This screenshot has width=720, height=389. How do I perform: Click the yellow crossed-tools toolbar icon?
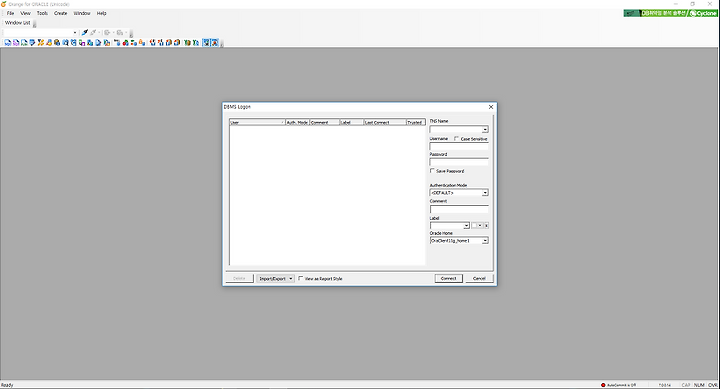tap(40, 43)
